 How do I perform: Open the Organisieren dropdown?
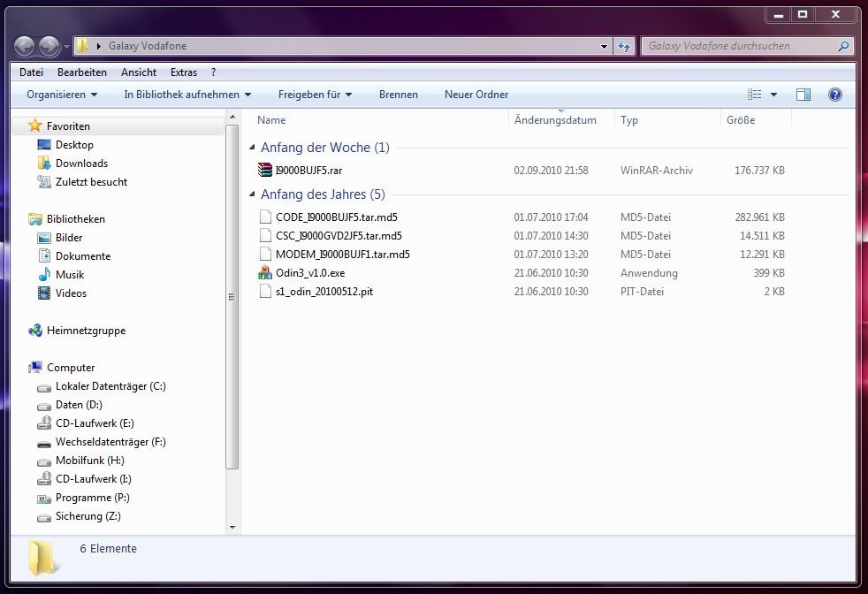62,95
